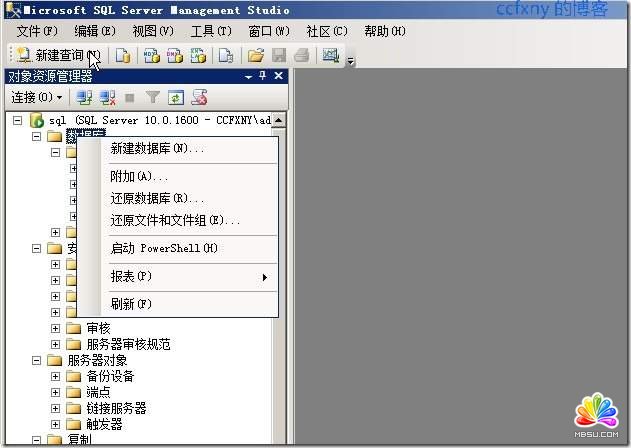Collapse the 服务器对象 (Server Objects) node

coord(37,360)
